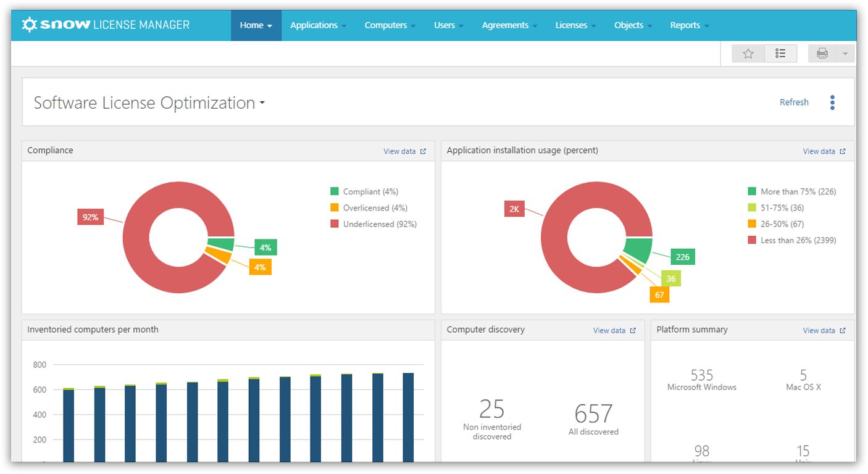Click the Refresh link
The height and width of the screenshot is (474, 868).
[x=794, y=102]
